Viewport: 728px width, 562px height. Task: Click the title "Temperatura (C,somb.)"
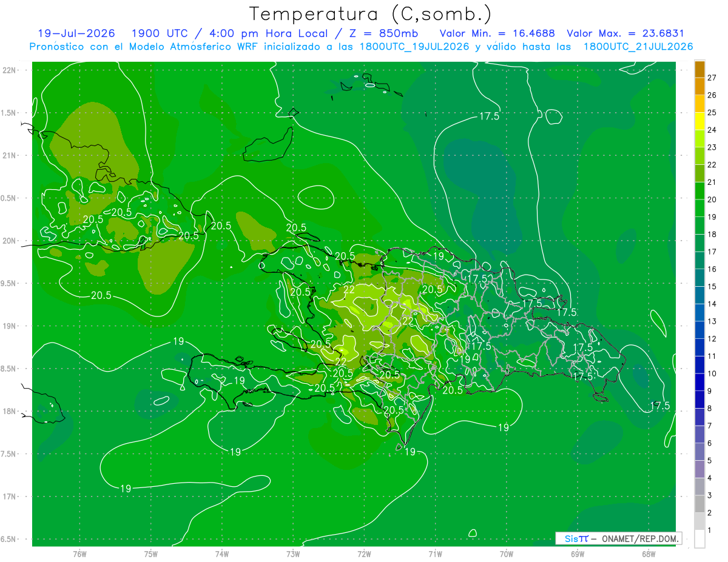[371, 14]
